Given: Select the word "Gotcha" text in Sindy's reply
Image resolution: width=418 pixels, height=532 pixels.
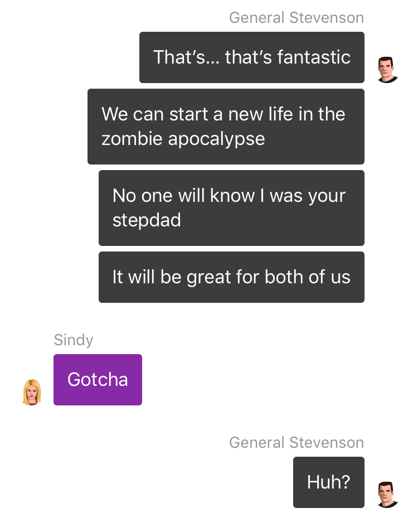Looking at the screenshot, I should [x=98, y=379].
